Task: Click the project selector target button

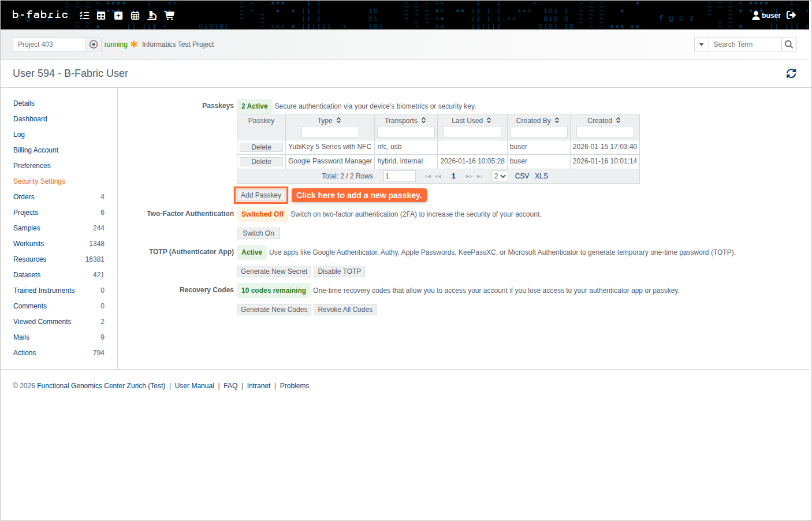Action: tap(94, 44)
